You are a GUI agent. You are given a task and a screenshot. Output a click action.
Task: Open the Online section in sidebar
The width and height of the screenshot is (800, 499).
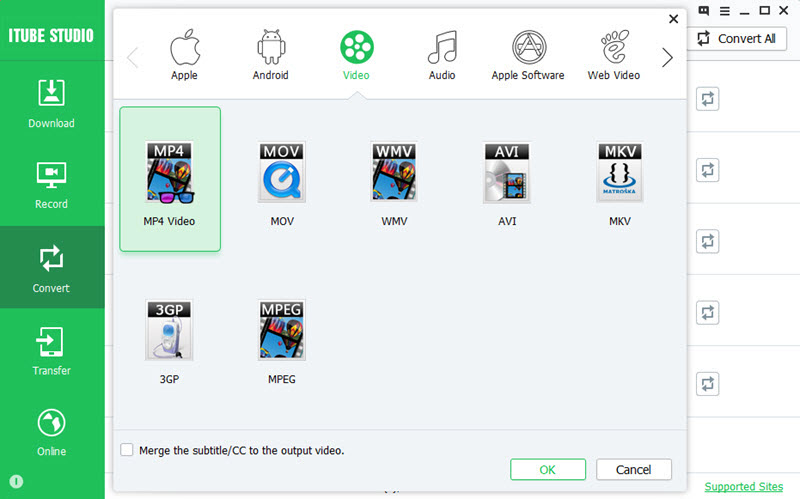52,432
